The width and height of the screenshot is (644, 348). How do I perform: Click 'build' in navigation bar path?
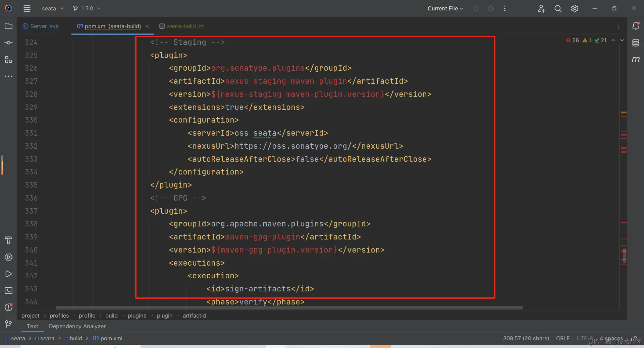[x=73, y=339]
